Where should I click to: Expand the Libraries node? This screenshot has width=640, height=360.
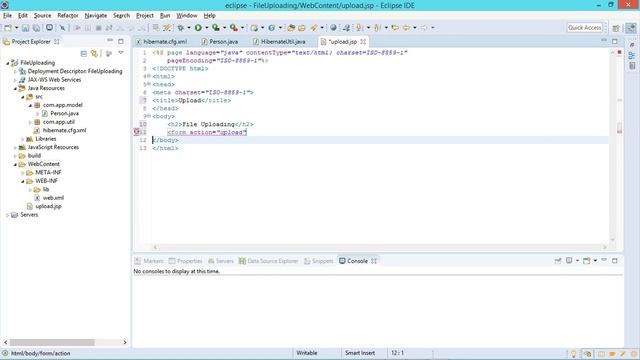[x=22, y=139]
